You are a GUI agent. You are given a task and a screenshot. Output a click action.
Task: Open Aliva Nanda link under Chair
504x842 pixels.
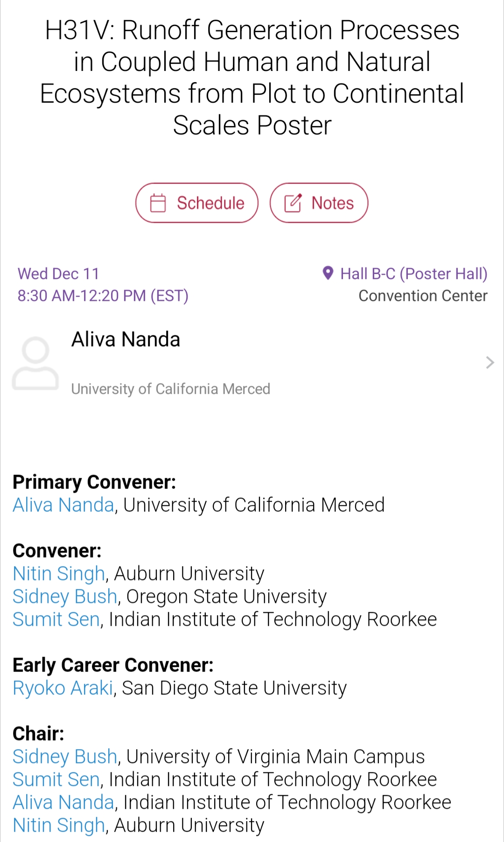(x=63, y=802)
